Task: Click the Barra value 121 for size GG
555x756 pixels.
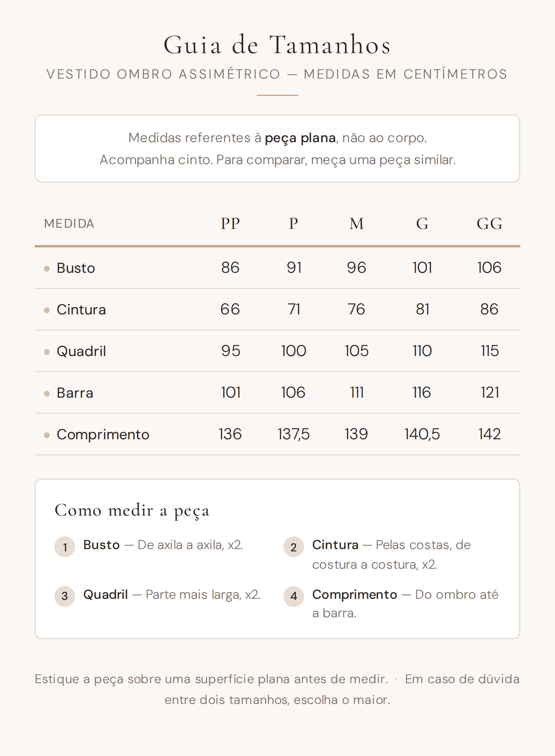Action: 489,393
